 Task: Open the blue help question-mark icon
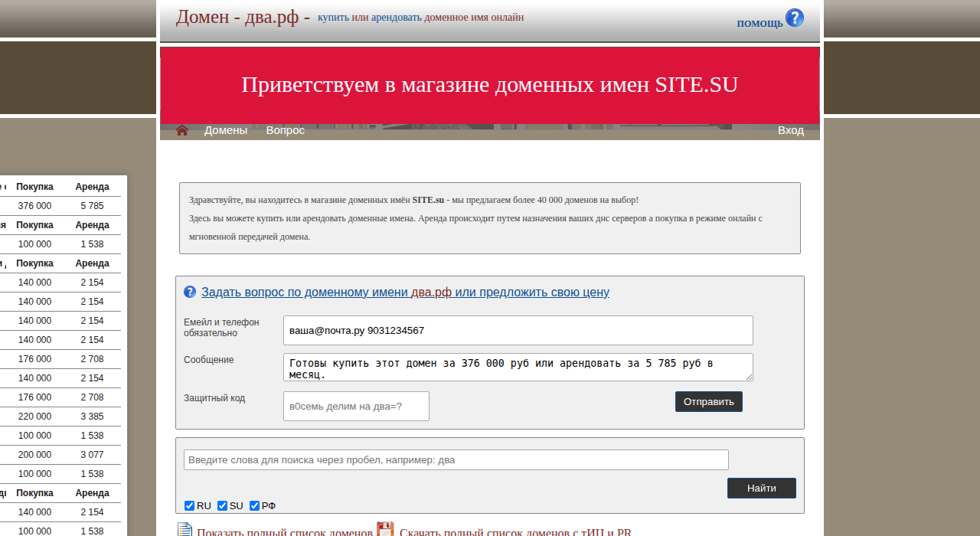(795, 18)
